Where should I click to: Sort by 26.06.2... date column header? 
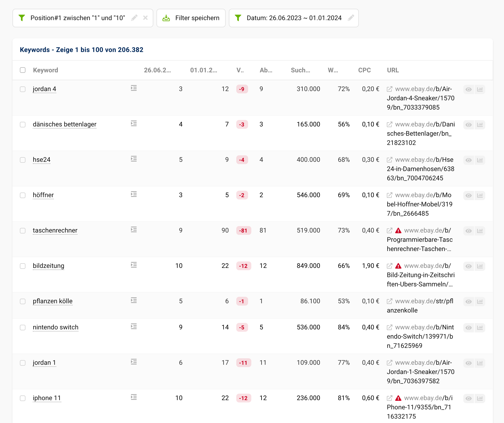pos(157,70)
